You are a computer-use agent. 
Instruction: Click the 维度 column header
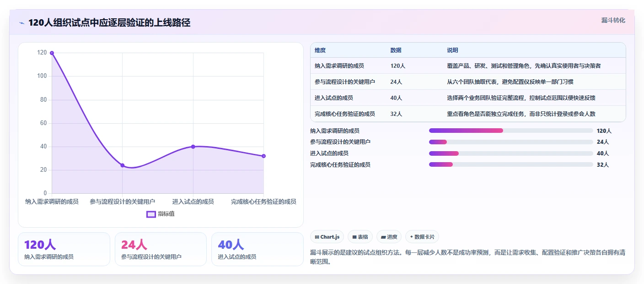(320, 50)
